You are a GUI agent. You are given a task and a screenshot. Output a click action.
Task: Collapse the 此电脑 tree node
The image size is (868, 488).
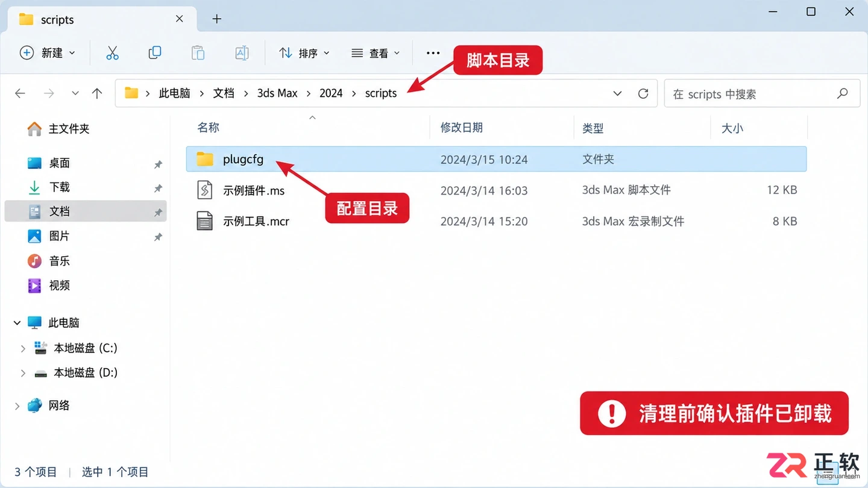(17, 323)
